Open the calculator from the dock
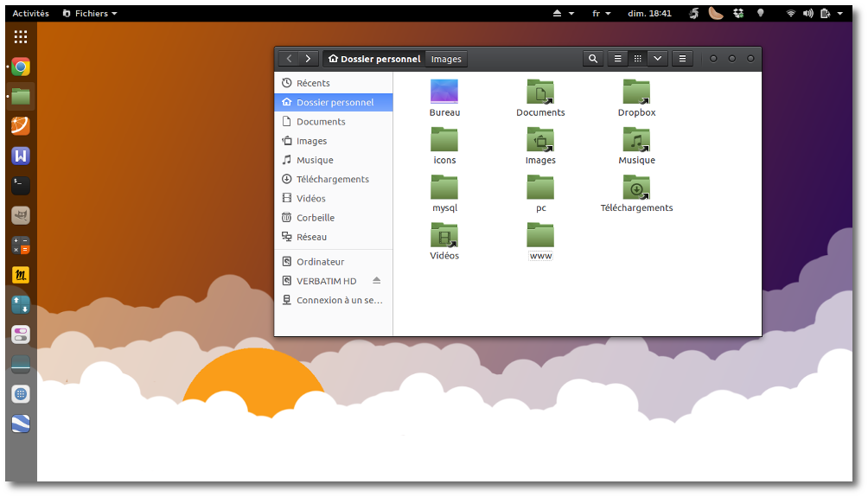 21,245
